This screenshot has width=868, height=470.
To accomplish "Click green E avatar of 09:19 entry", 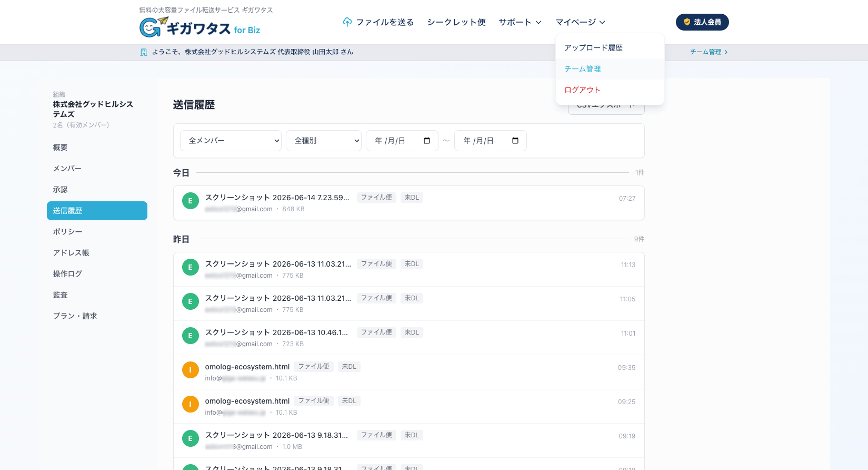I will point(191,438).
